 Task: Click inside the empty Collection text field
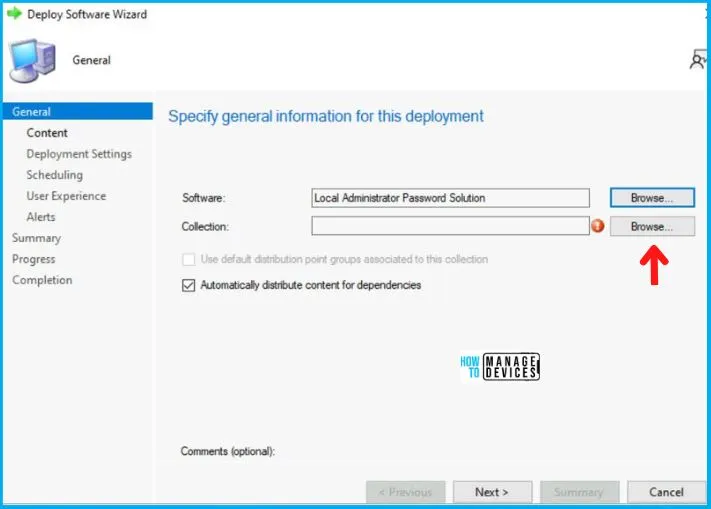(449, 227)
